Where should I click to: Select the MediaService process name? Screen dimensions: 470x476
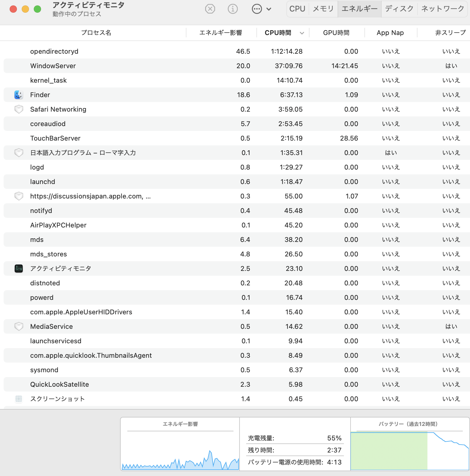click(x=52, y=326)
